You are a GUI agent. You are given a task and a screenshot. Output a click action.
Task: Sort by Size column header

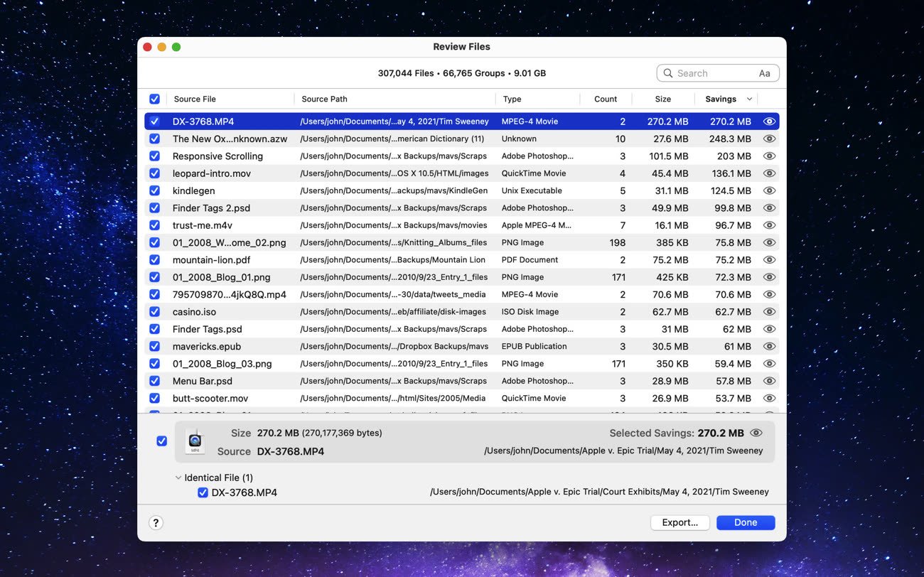pos(663,99)
